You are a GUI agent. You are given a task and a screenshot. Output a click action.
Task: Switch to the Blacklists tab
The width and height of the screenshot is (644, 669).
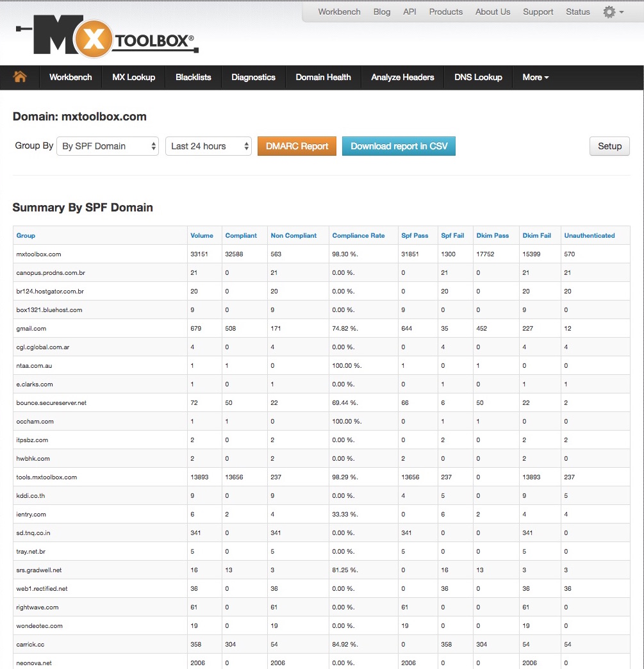(192, 77)
